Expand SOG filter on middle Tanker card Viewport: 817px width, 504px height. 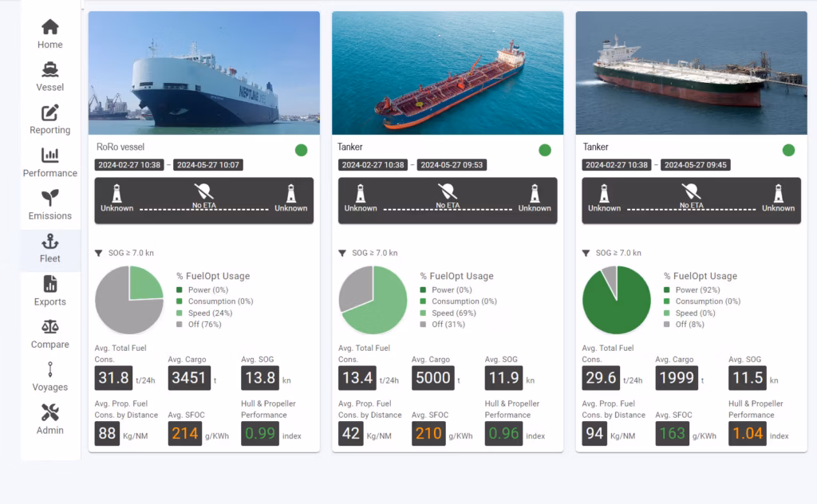coord(342,253)
